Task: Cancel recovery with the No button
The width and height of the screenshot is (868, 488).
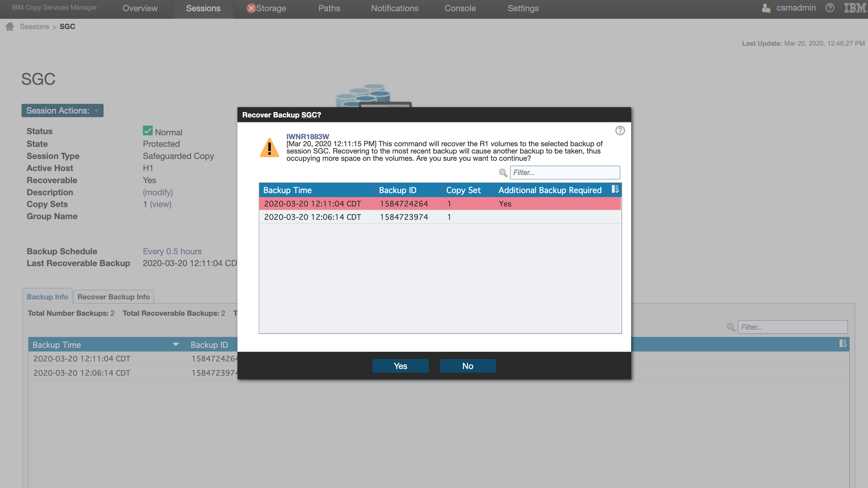Action: click(x=468, y=366)
